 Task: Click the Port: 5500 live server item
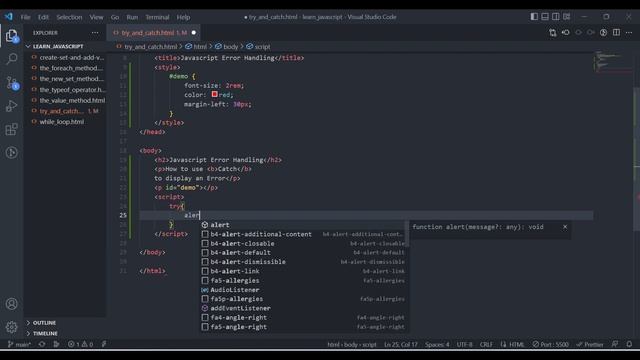[x=550, y=344]
